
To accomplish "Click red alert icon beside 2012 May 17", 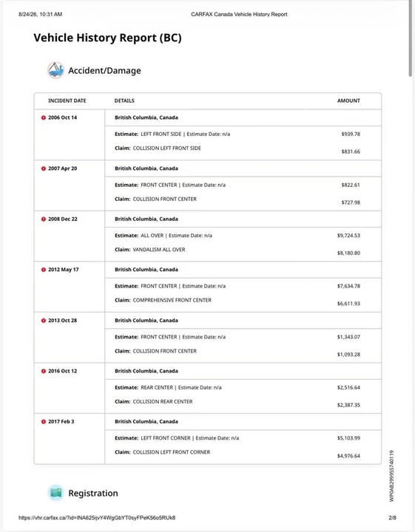I will pyautogui.click(x=44, y=270).
